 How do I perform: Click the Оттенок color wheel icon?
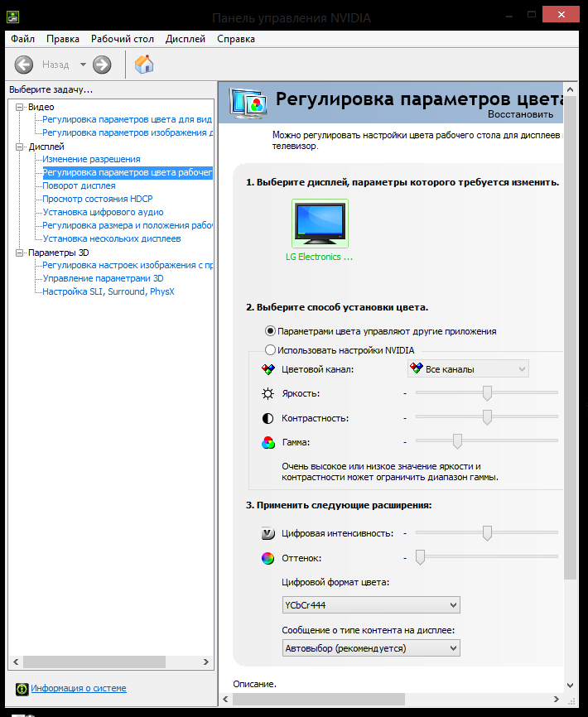pyautogui.click(x=268, y=558)
